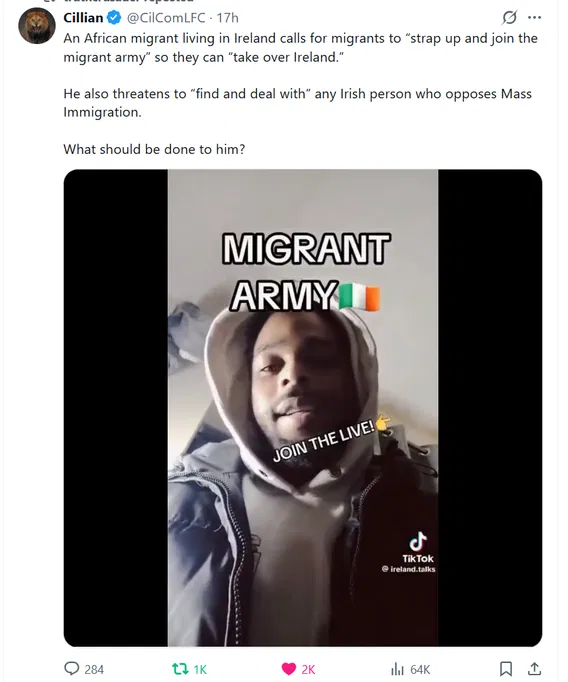Screen dimensions: 568x682
Task: Repost this tweet with the arrows icon
Action: (180, 669)
